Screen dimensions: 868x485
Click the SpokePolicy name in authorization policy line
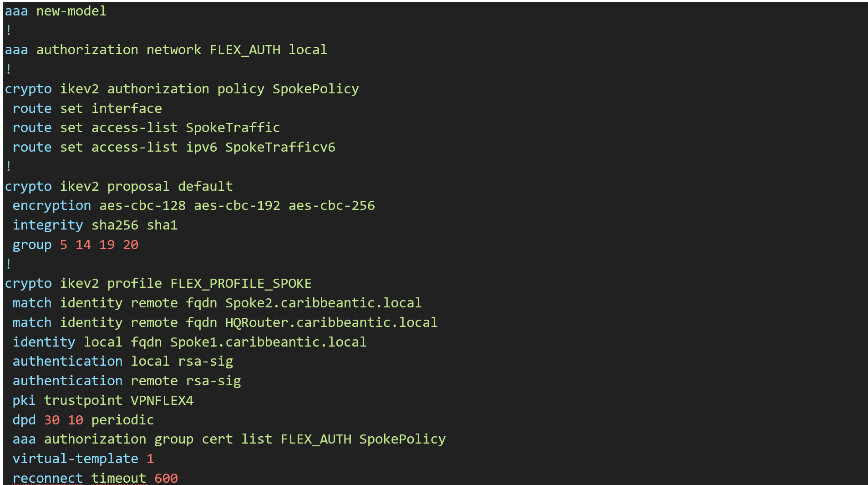315,89
